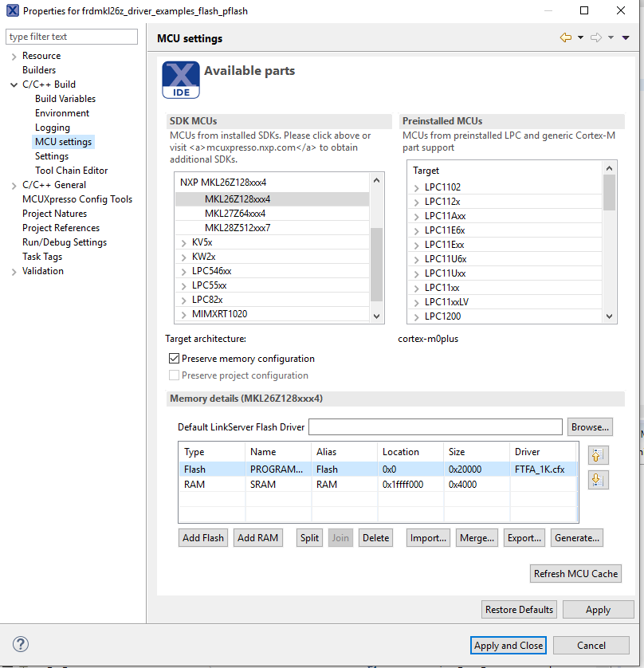Click the forward navigation arrow icon
This screenshot has width=644, height=668.
tap(596, 37)
